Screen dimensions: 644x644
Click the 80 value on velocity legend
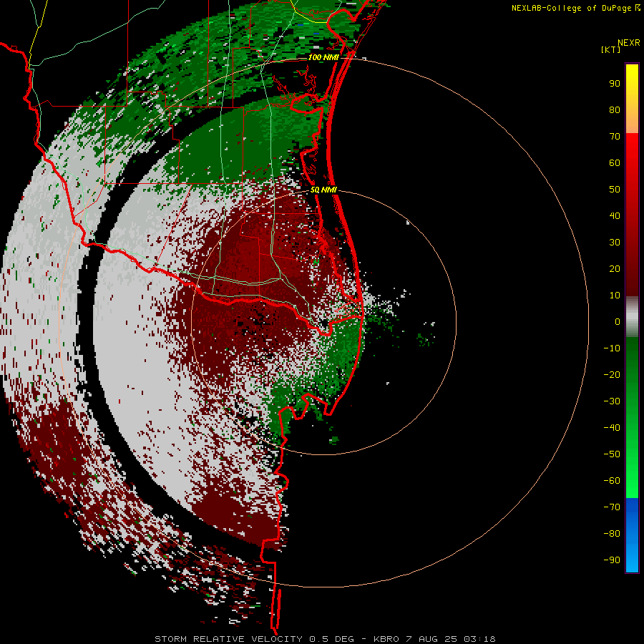pyautogui.click(x=615, y=110)
